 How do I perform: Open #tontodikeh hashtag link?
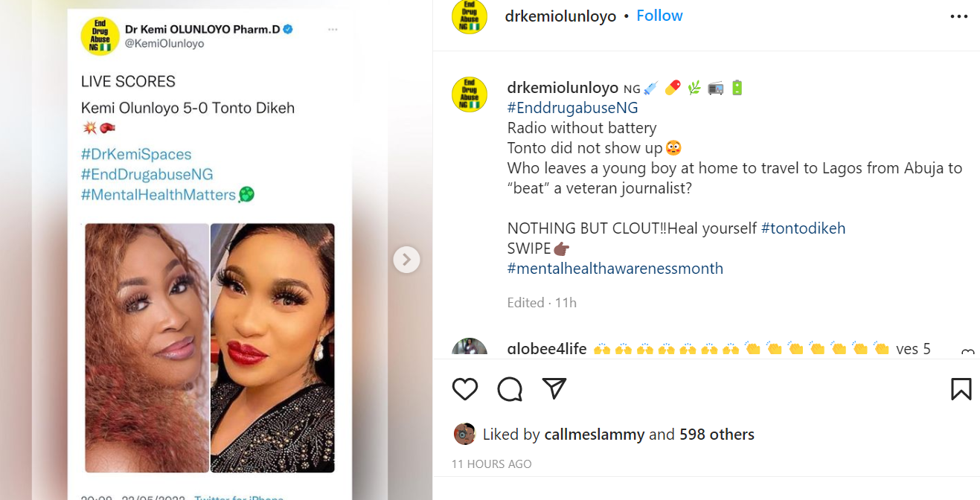(803, 228)
